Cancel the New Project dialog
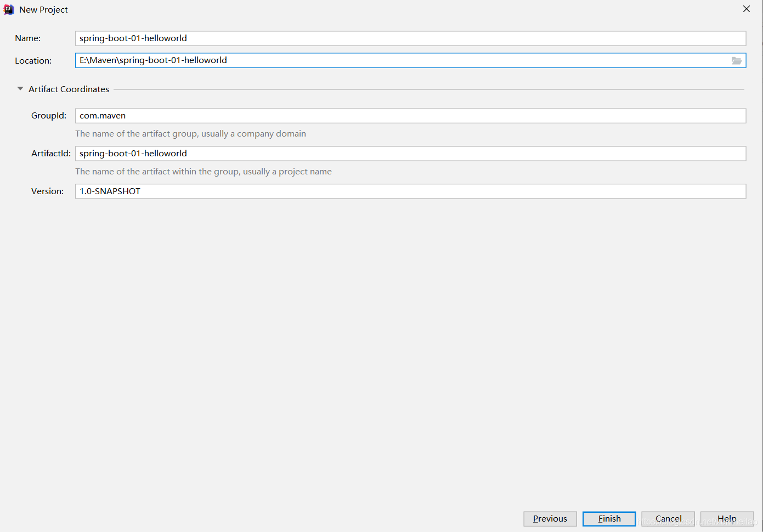Screen dimensions: 763x532 pos(668,519)
